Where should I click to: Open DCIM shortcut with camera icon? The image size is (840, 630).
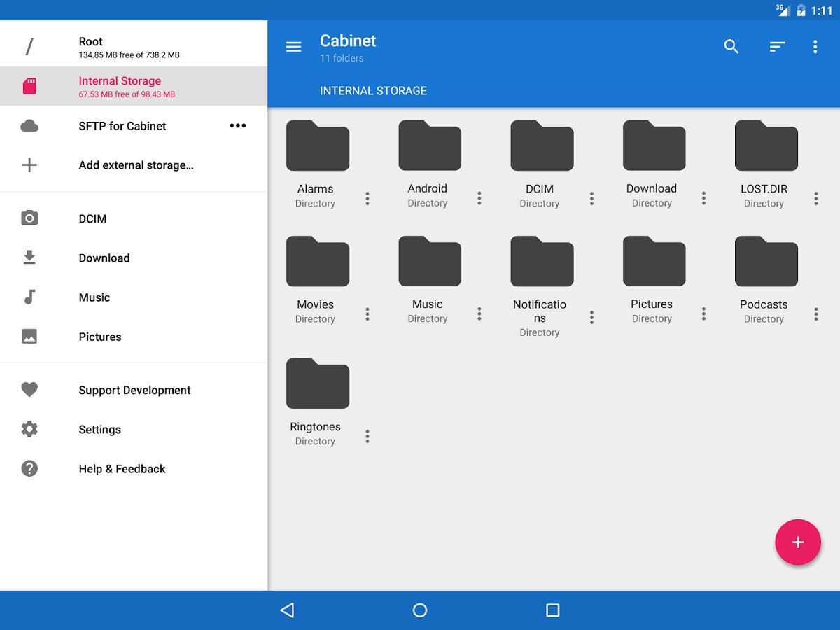pos(92,218)
